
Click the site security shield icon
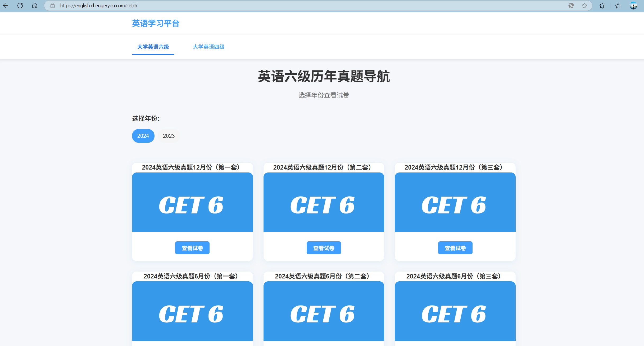point(52,5)
